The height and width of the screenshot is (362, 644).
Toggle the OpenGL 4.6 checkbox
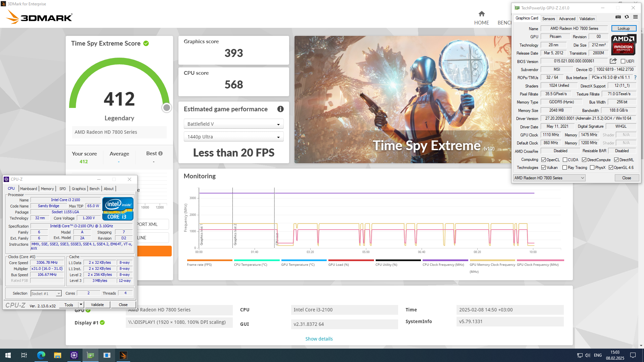[x=611, y=168]
